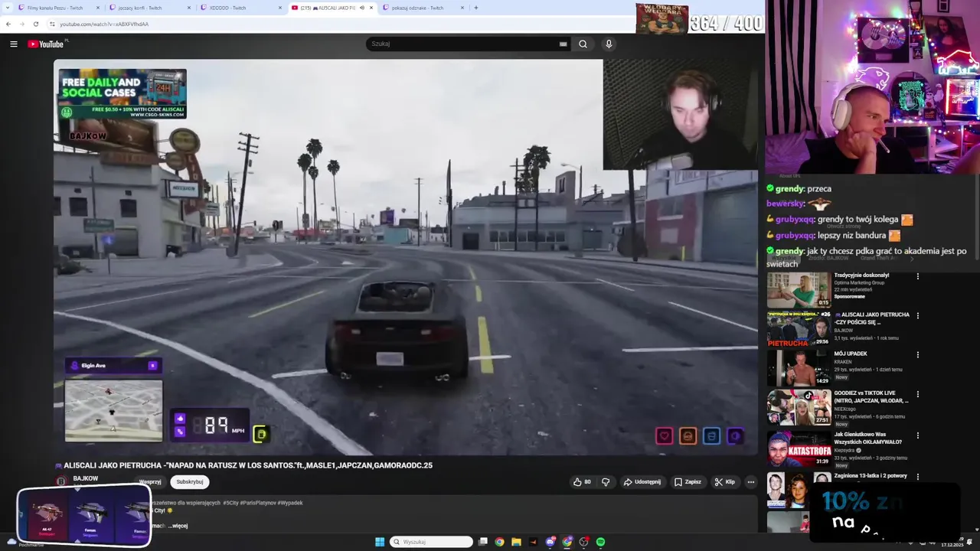Open options menu for 'Tradycyjnie doskonały!'
Image resolution: width=980 pixels, height=551 pixels.
[x=917, y=276]
